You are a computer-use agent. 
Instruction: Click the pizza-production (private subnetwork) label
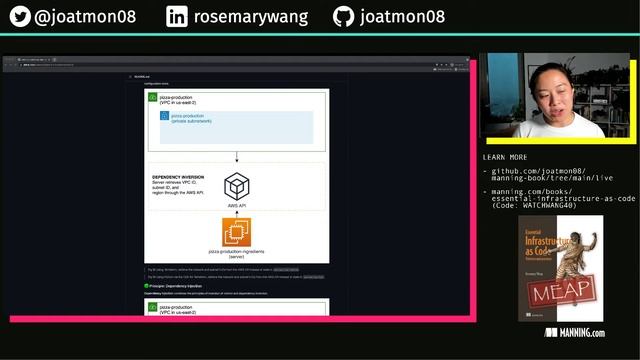191,118
